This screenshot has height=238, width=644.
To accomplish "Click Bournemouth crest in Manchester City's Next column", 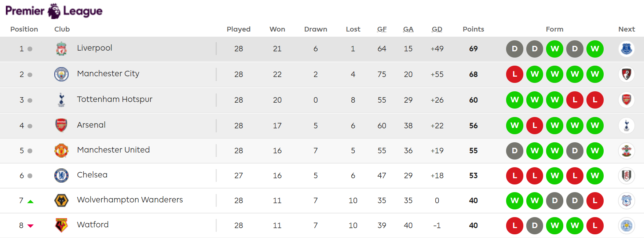I will coord(626,74).
